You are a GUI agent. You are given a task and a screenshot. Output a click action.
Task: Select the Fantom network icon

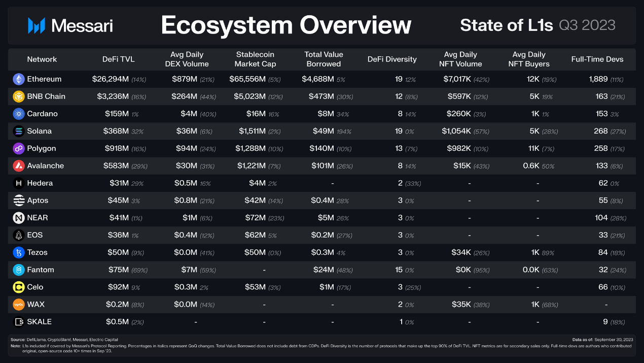click(x=19, y=270)
